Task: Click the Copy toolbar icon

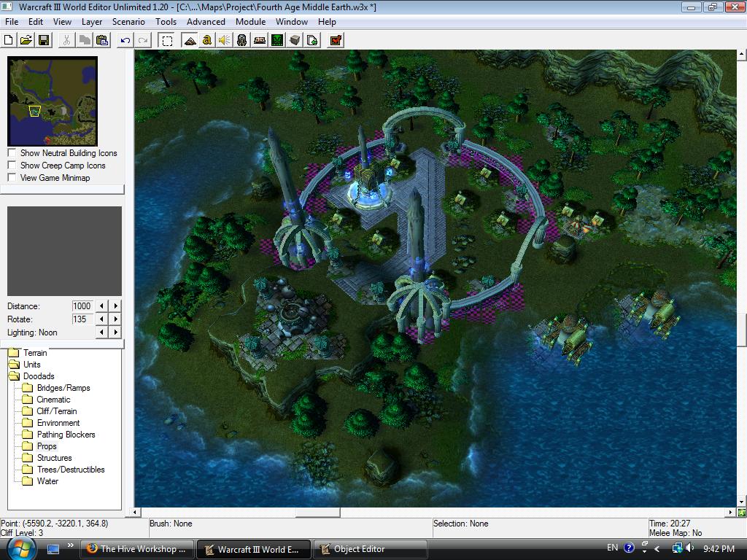Action: pos(85,41)
